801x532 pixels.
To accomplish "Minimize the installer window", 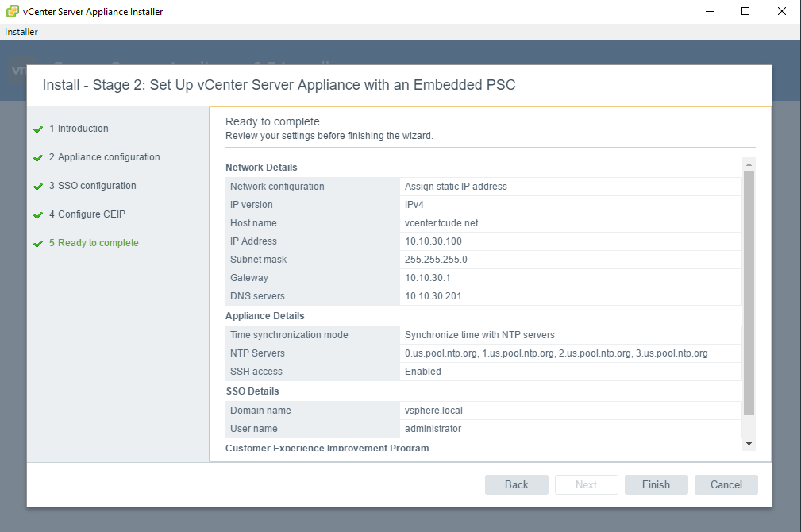I will click(x=710, y=11).
